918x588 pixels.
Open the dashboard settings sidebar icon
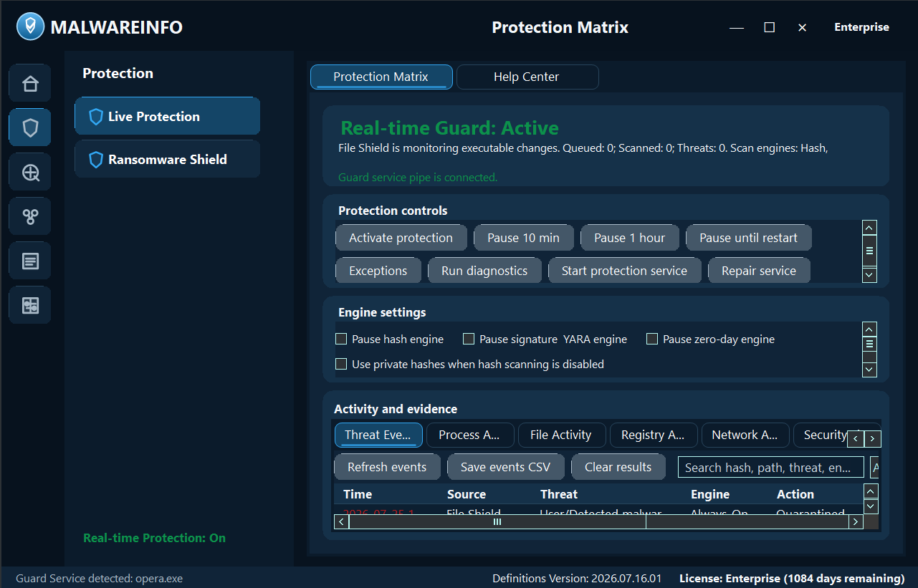[30, 305]
